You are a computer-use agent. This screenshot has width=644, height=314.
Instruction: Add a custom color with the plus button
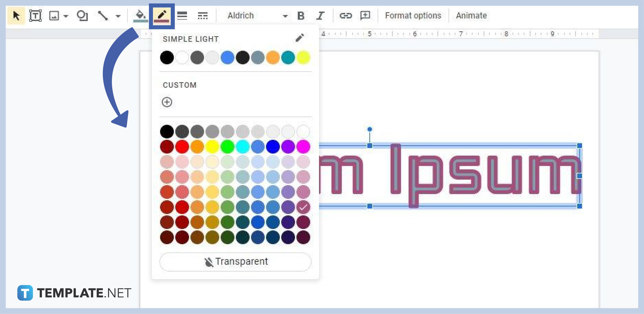pyautogui.click(x=166, y=102)
